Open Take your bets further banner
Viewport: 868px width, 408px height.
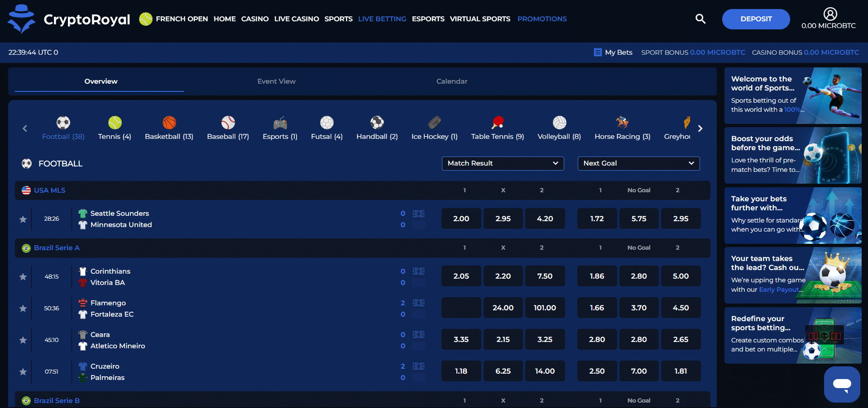(793, 216)
